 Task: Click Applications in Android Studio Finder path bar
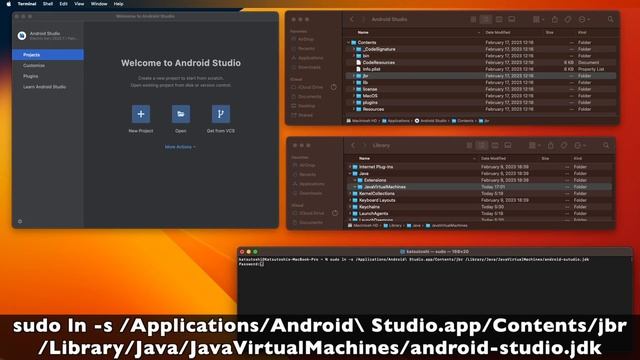[396, 121]
